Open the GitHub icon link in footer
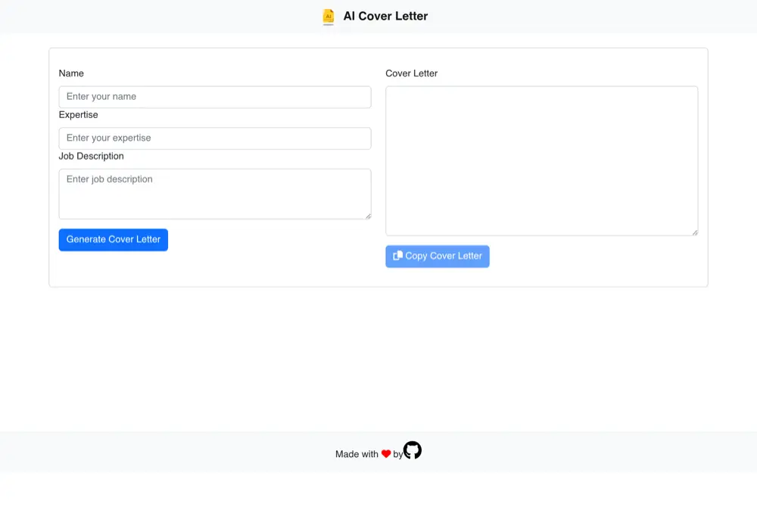 (413, 450)
